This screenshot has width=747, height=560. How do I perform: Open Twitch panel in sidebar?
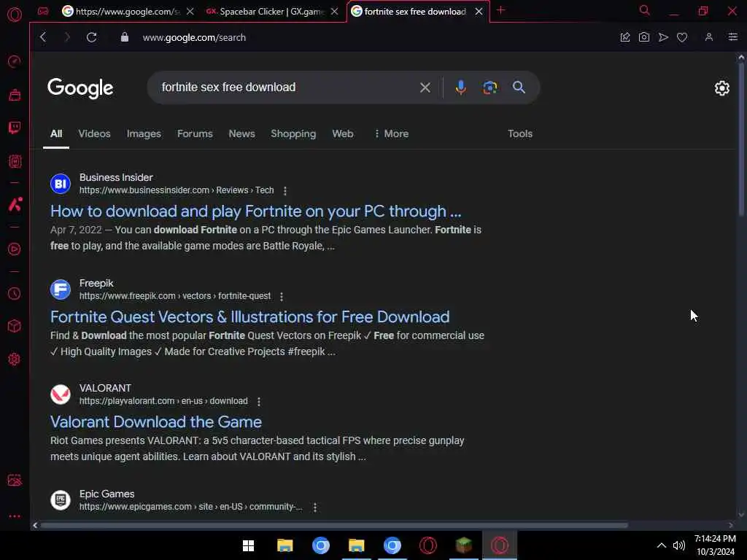click(15, 128)
